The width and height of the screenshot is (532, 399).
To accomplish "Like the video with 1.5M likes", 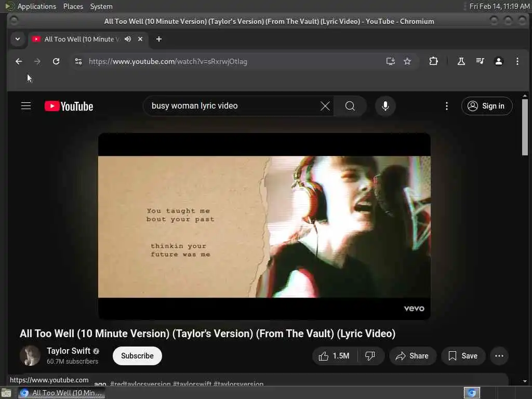I will pyautogui.click(x=335, y=355).
